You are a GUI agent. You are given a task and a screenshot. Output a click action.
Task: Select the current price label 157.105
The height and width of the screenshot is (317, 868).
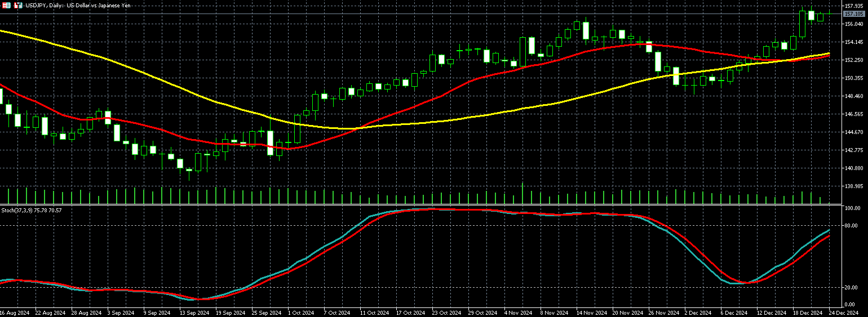(x=854, y=14)
